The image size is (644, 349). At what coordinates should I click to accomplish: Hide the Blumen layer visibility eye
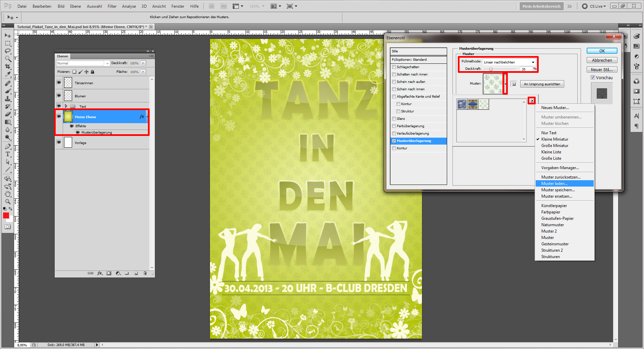coord(59,96)
